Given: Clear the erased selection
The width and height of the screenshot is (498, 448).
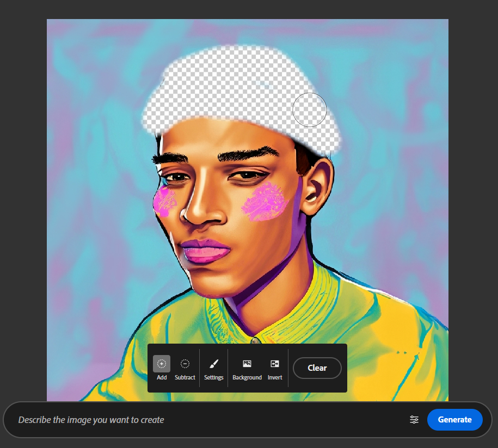Looking at the screenshot, I should [x=317, y=368].
